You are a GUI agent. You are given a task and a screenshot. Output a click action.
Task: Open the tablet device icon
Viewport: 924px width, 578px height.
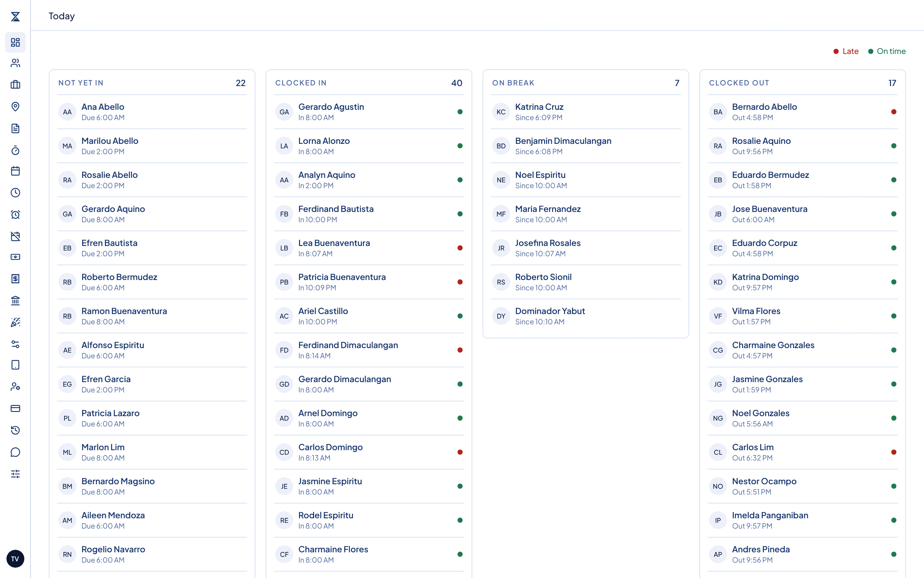tap(15, 365)
